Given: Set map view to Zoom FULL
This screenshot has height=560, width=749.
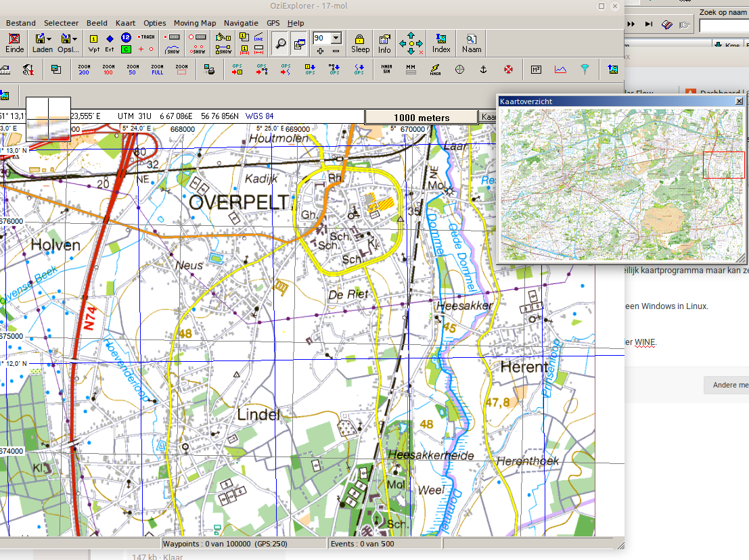Looking at the screenshot, I should [x=157, y=69].
